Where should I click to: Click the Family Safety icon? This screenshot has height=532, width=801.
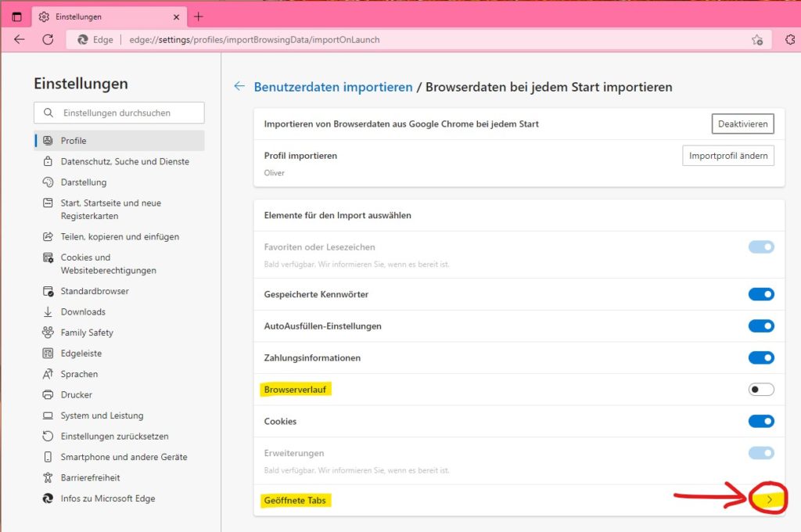click(x=48, y=332)
